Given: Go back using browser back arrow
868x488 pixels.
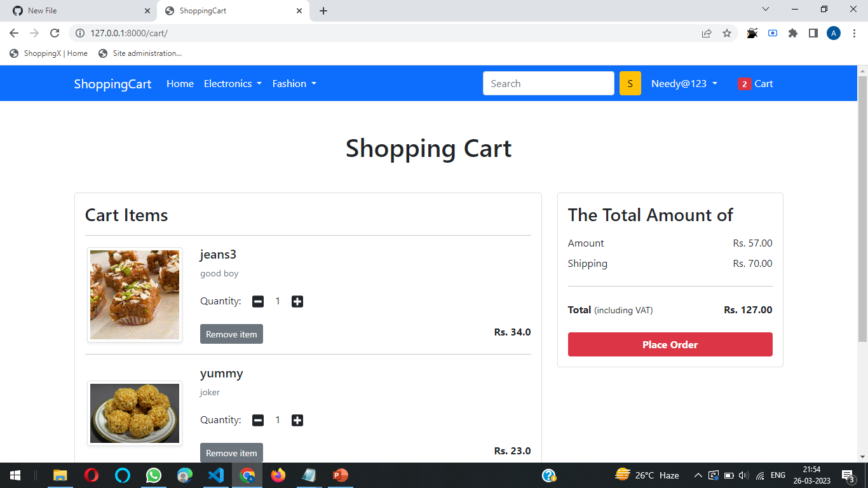Looking at the screenshot, I should pyautogui.click(x=14, y=33).
